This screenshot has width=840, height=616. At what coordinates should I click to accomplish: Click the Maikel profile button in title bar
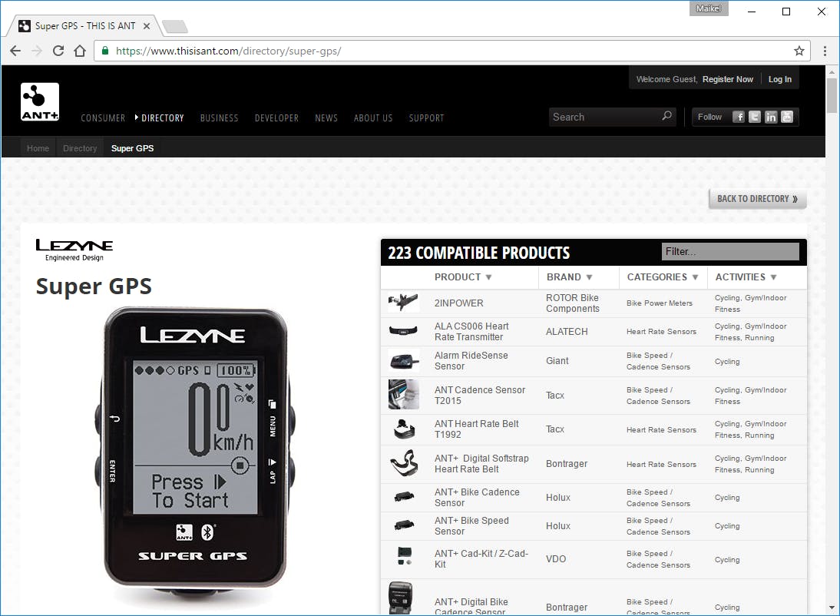[x=708, y=8]
